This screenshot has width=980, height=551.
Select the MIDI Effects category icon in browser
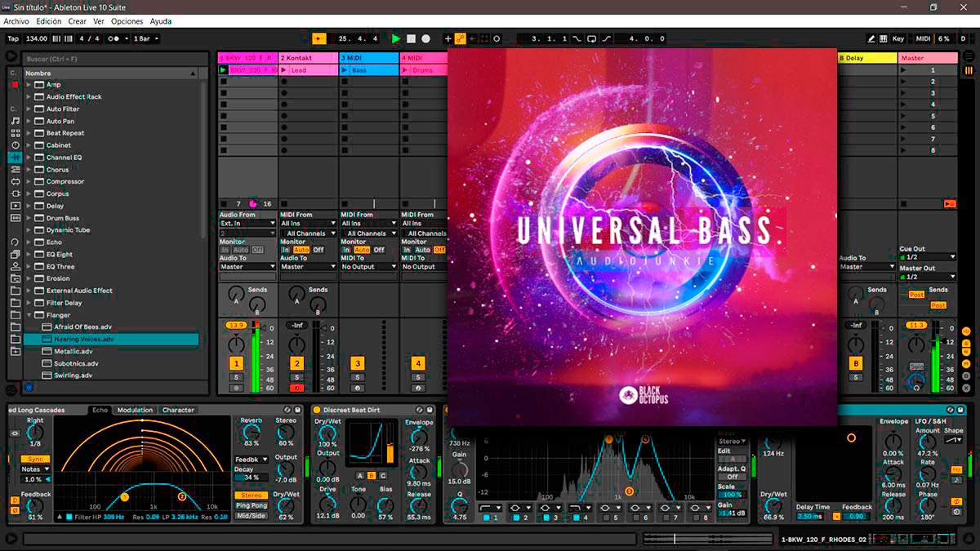tap(16, 169)
